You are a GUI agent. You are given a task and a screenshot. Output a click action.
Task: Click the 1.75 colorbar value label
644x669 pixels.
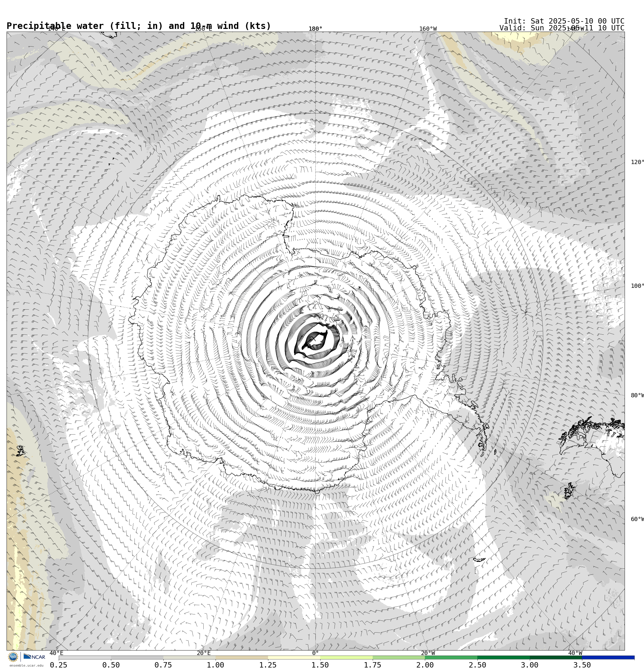(373, 665)
